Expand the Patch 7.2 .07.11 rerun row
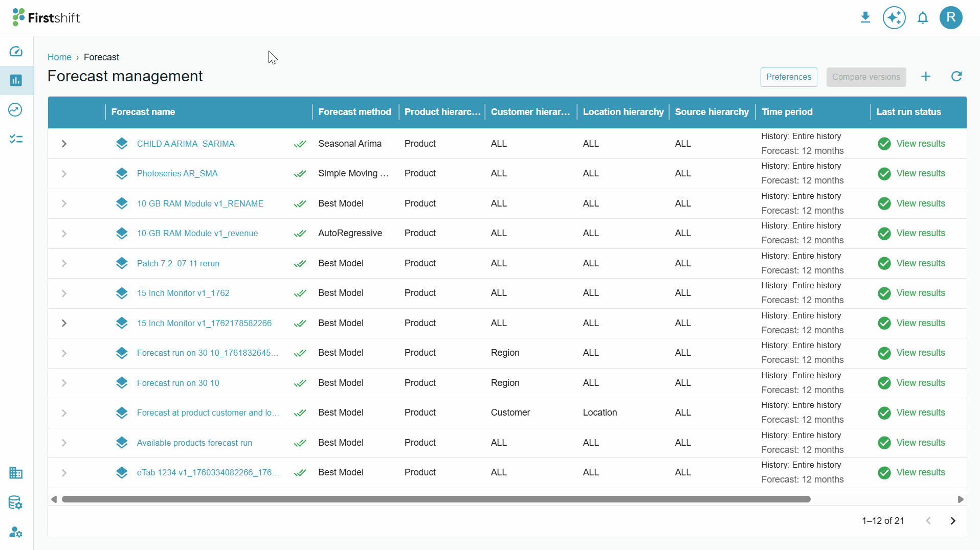 coord(64,263)
